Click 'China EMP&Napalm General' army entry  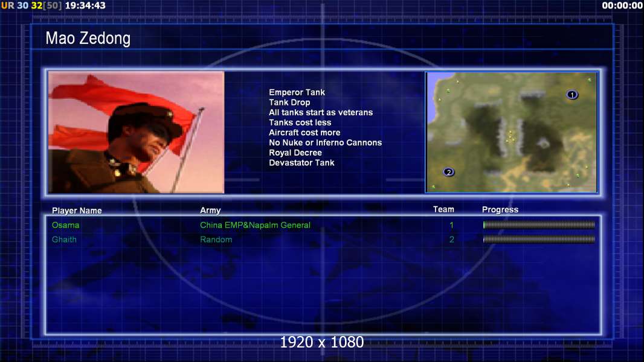pos(255,225)
